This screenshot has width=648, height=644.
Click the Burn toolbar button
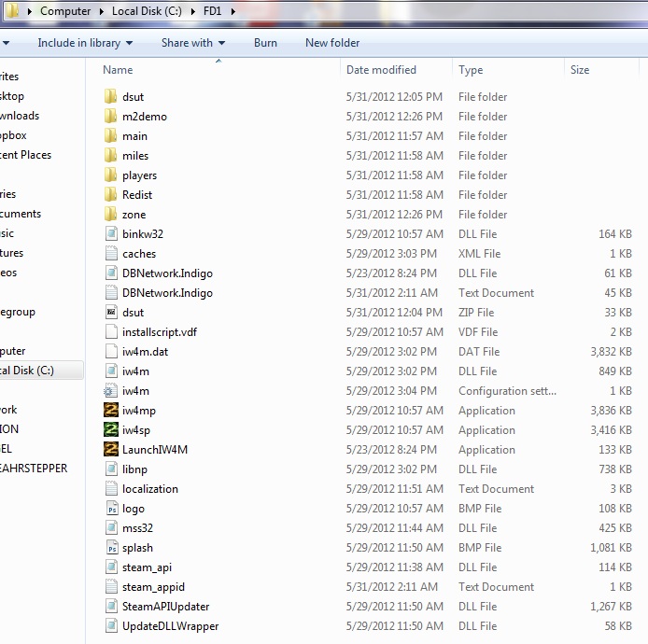pos(265,43)
